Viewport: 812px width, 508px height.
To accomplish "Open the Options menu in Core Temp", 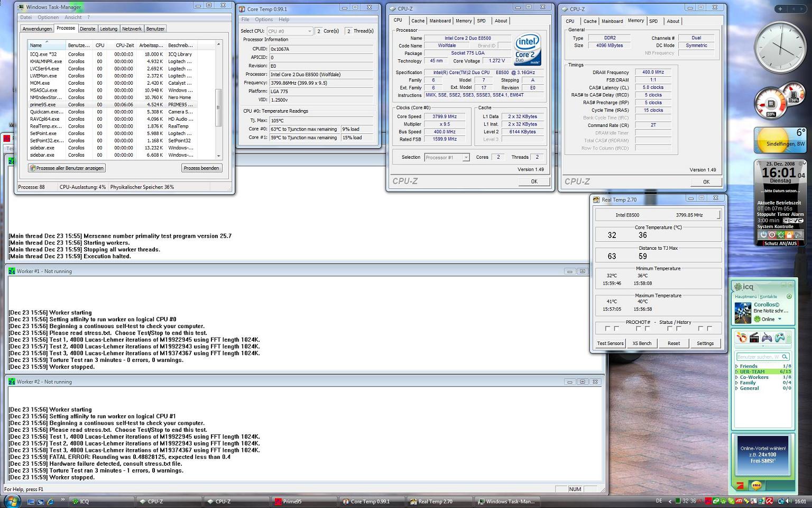I will (264, 20).
